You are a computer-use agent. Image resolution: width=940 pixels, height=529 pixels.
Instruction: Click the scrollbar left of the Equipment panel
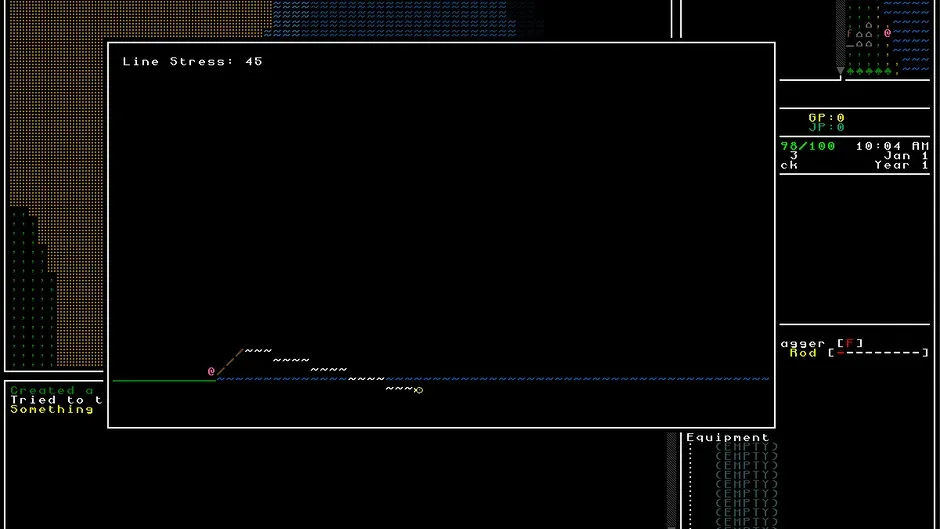click(x=671, y=480)
